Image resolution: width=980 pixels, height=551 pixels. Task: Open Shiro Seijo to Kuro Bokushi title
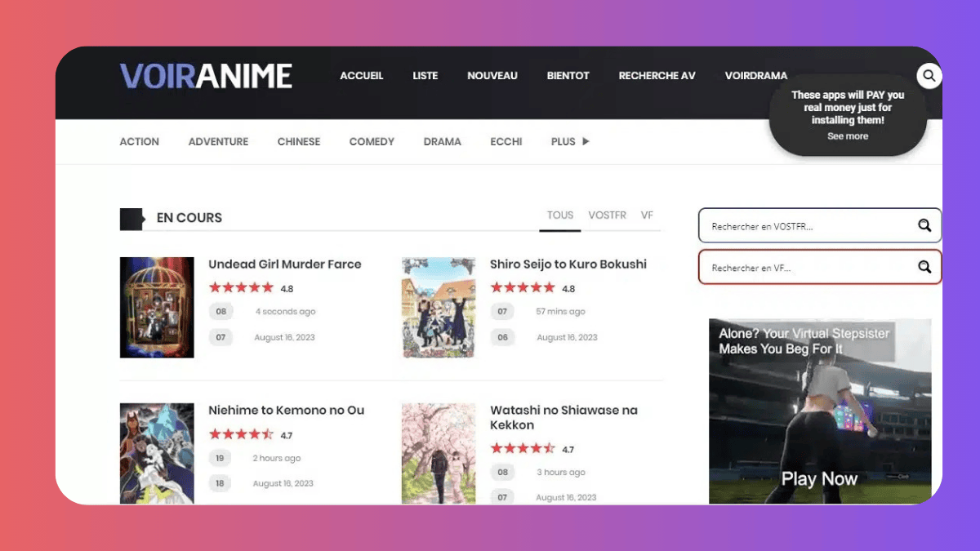(568, 264)
